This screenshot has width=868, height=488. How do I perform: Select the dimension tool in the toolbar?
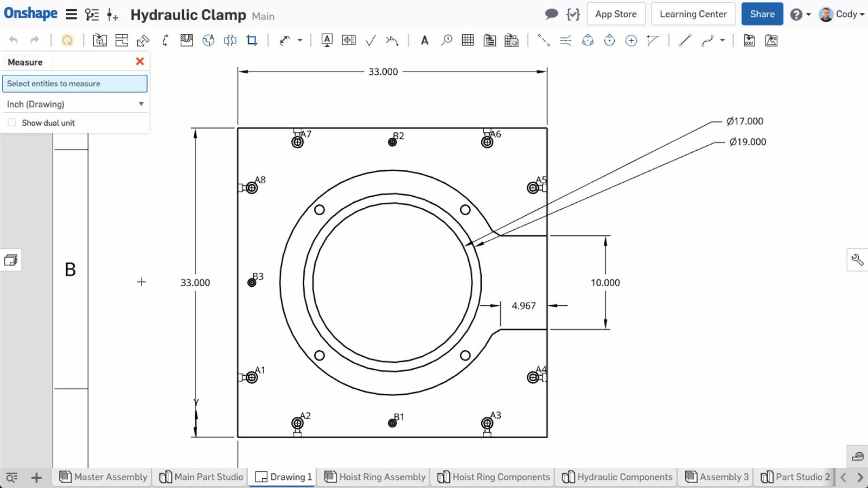click(284, 40)
